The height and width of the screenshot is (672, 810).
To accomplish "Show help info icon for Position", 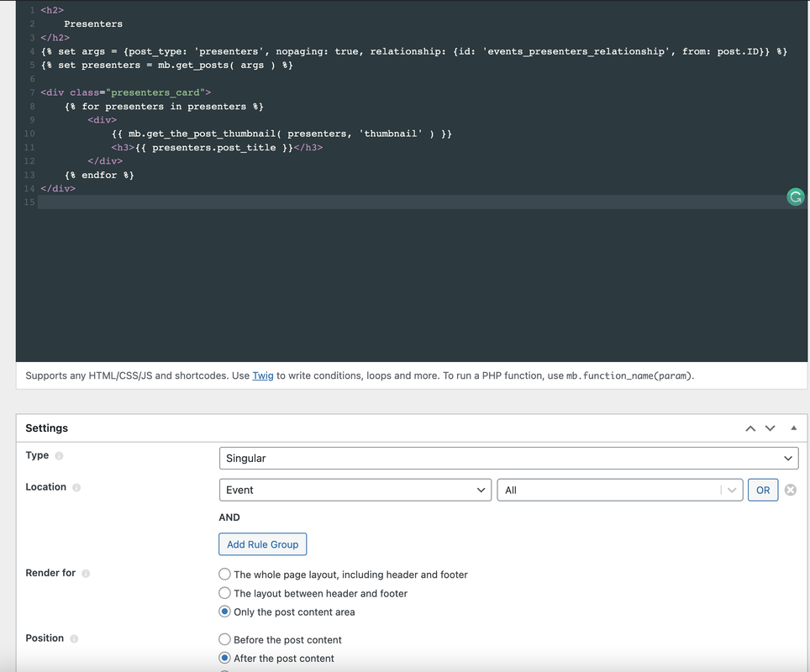I will click(x=74, y=638).
